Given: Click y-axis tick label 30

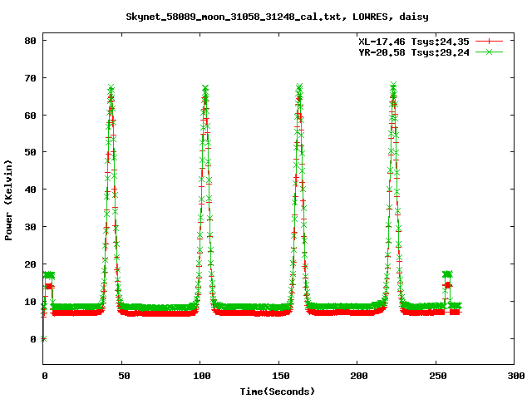Looking at the screenshot, I should click(x=31, y=227).
